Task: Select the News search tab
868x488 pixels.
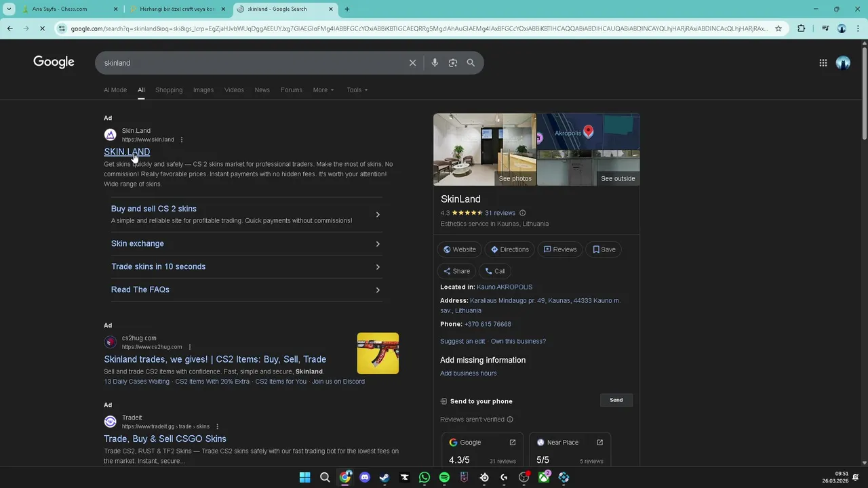Action: pos(262,90)
